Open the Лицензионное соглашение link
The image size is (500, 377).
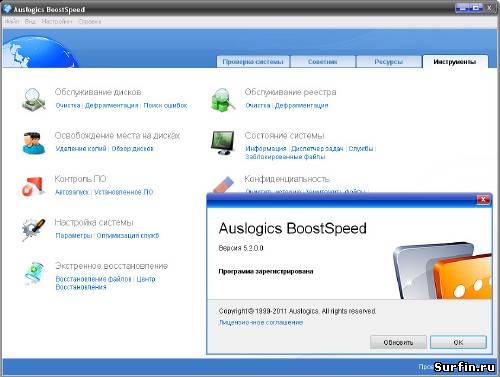tap(261, 323)
